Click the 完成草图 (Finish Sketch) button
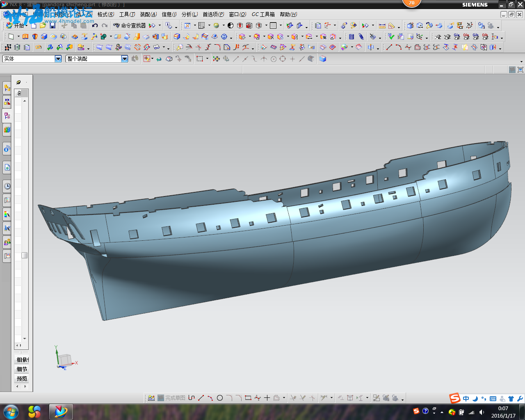Screen dimensions: 525x420 pos(171,398)
